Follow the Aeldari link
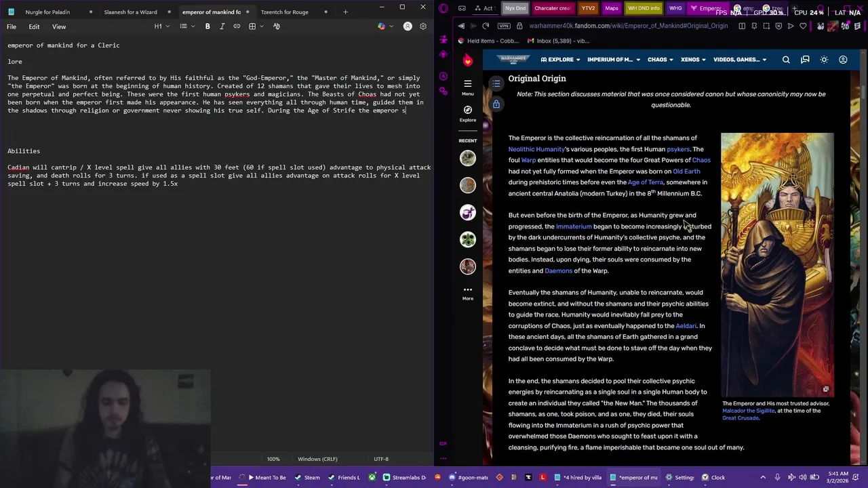The image size is (868, 488). coord(686,326)
